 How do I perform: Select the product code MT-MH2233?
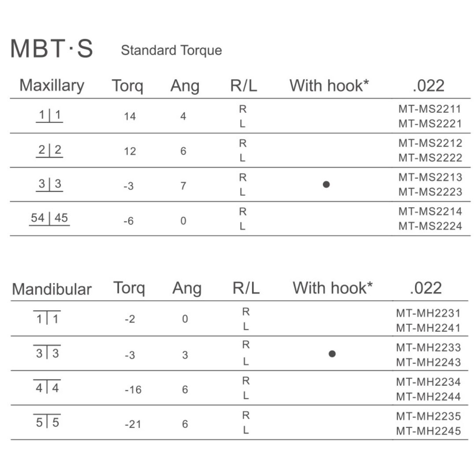coord(428,347)
